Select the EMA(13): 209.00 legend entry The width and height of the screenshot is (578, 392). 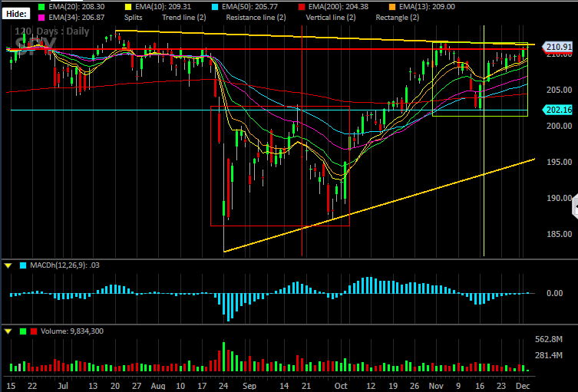(427, 7)
